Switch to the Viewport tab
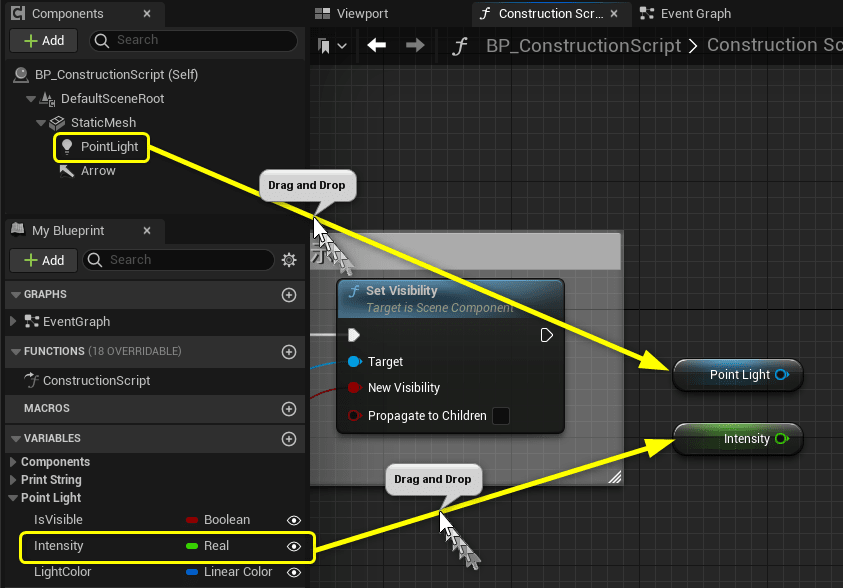This screenshot has width=843, height=588. pyautogui.click(x=354, y=13)
